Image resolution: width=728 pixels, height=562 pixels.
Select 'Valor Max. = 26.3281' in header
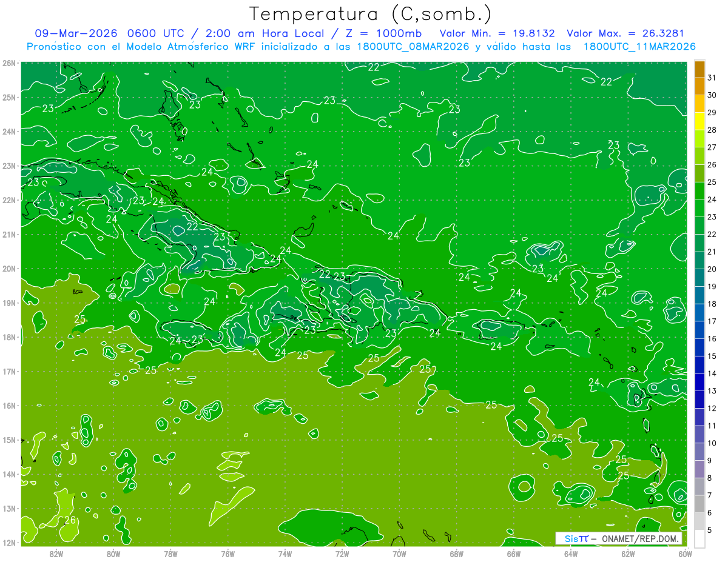pos(625,33)
